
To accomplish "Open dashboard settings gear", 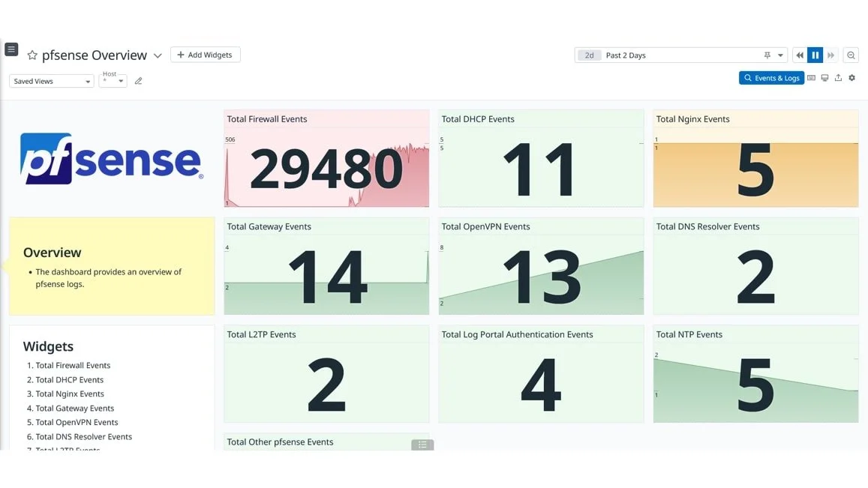I will 851,78.
